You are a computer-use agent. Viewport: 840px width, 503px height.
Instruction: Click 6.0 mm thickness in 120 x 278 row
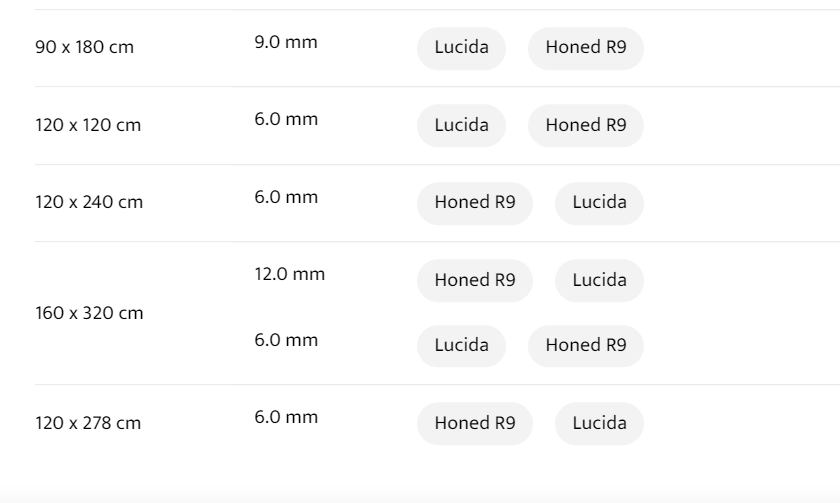tap(286, 418)
